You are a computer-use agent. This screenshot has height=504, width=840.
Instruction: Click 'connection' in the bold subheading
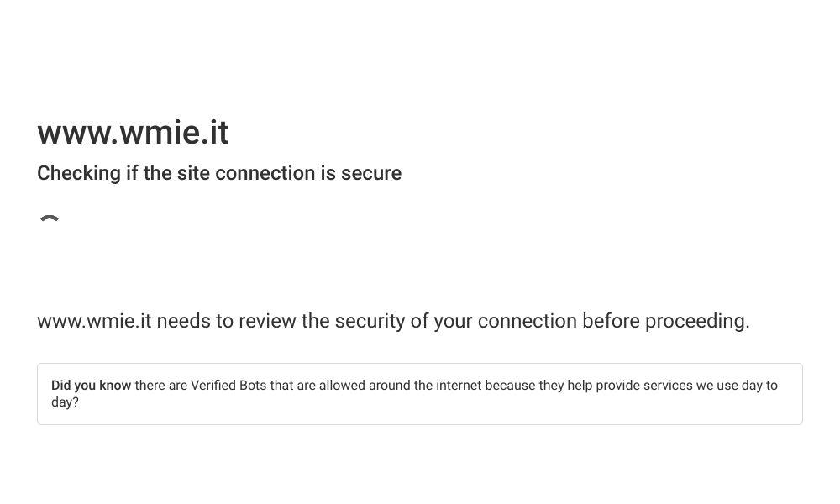coord(265,174)
